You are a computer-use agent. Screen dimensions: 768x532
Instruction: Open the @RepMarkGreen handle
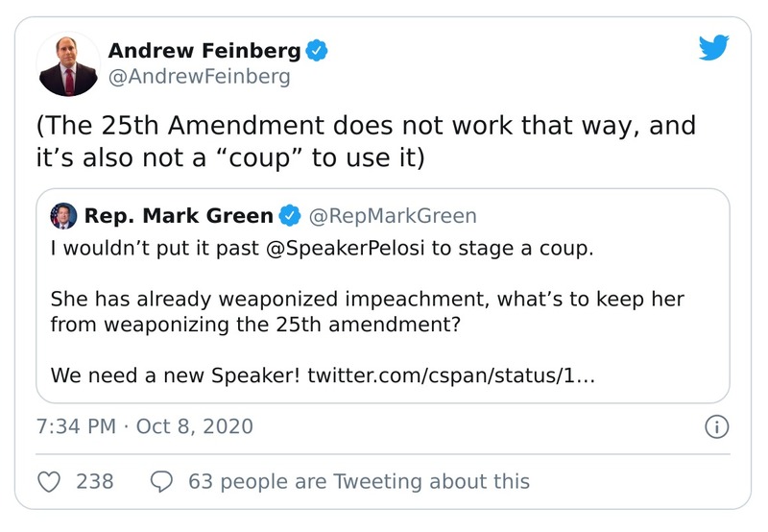coord(393,216)
